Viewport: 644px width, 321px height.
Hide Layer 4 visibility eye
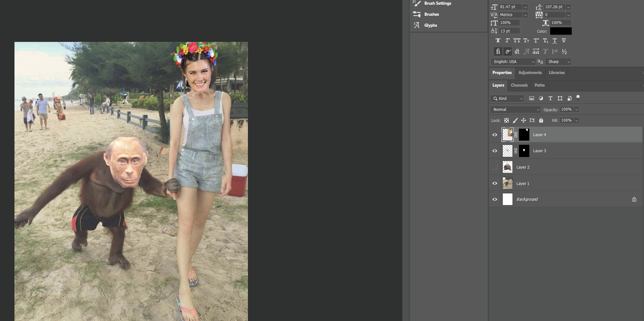[x=495, y=135]
